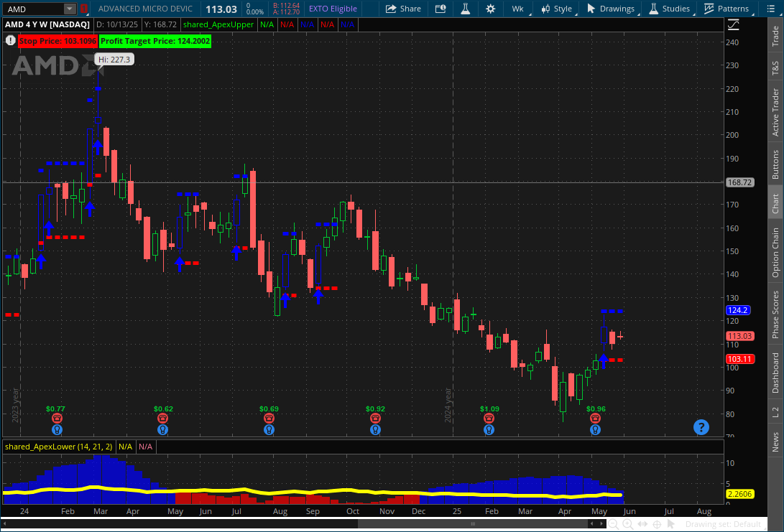
Task: Click the phone icon under $0.96
Action: click(595, 418)
